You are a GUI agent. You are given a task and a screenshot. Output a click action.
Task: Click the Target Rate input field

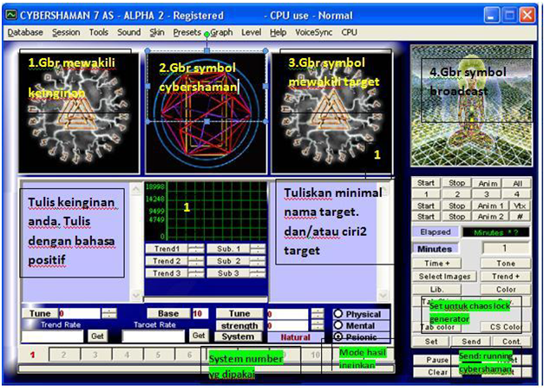[x=154, y=336]
